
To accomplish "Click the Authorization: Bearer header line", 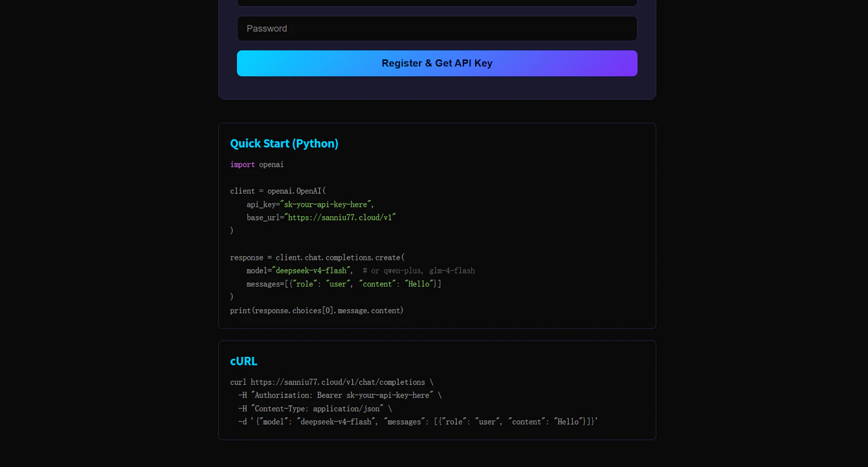I will point(340,395).
